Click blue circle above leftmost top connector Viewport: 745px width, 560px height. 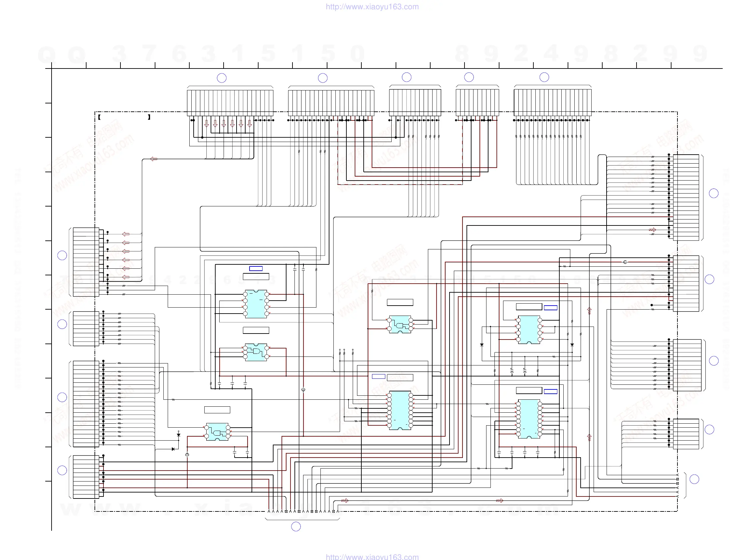[x=222, y=78]
